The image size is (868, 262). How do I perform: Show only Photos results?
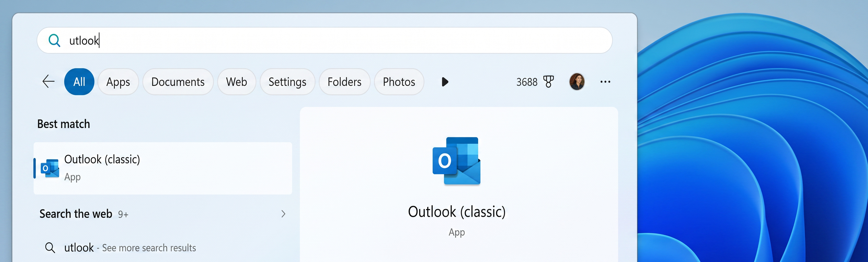point(399,82)
